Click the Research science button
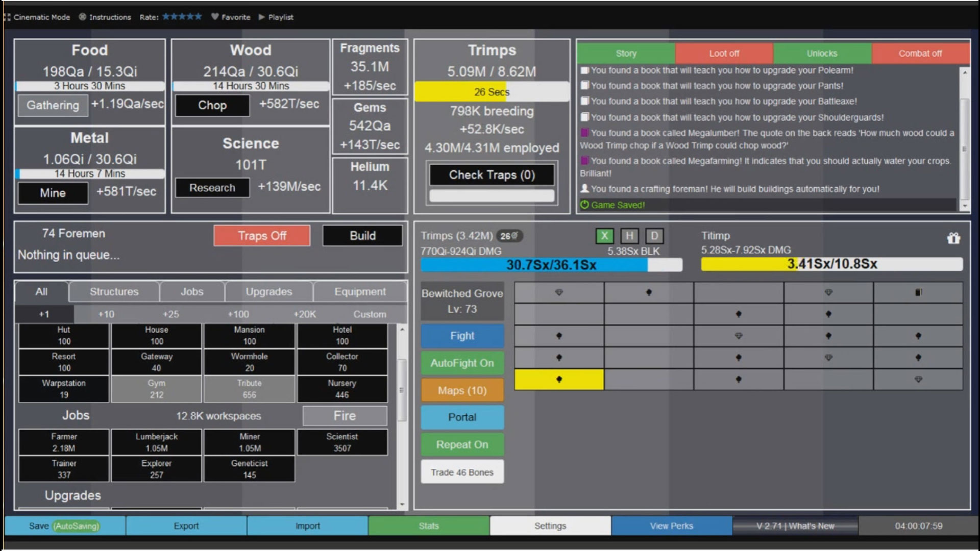 (212, 188)
